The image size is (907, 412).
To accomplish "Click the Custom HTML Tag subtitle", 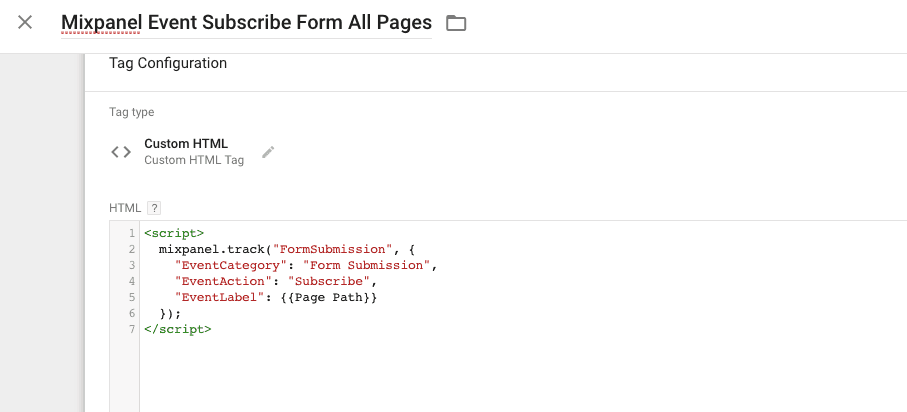I will (x=194, y=160).
